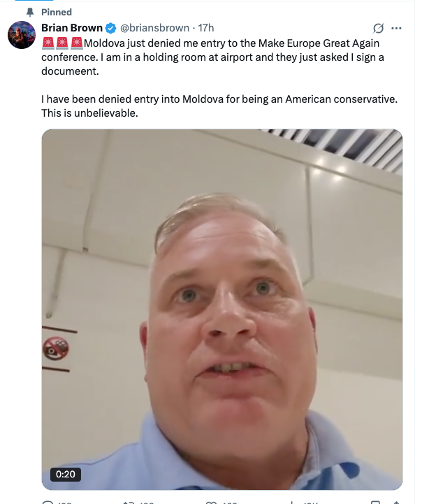The height and width of the screenshot is (504, 436).
Task: Open Brian Brown's profile avatar
Action: pos(22,35)
